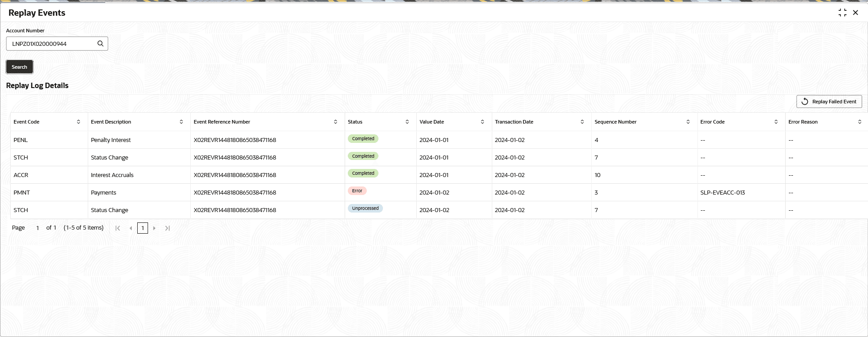868x337 pixels.
Task: Click the 1-5 of 5 items text
Action: [84, 228]
